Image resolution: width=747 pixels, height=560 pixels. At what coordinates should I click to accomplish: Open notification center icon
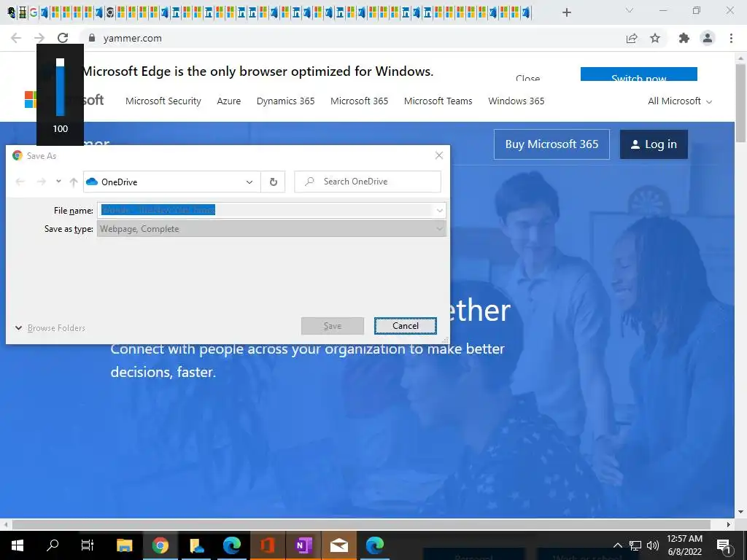pyautogui.click(x=724, y=545)
